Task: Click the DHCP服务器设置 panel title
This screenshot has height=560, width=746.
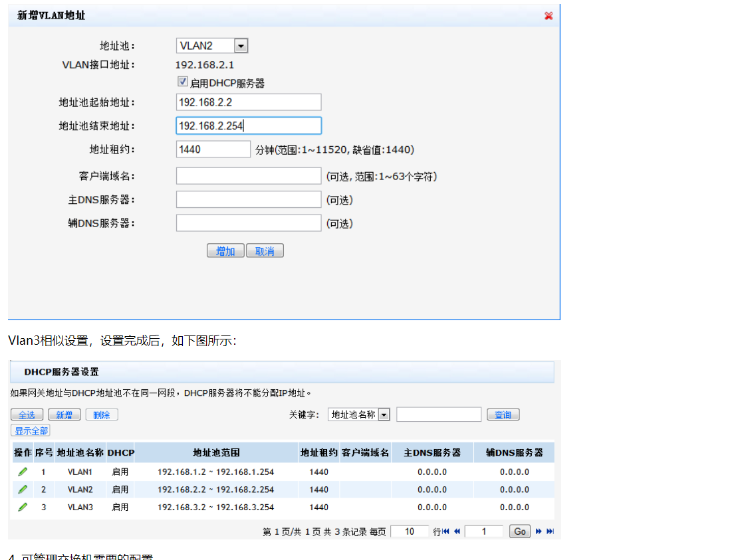Action: click(61, 372)
